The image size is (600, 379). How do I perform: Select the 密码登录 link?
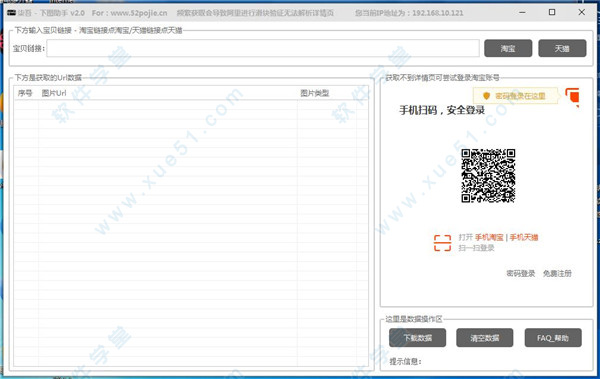click(520, 273)
